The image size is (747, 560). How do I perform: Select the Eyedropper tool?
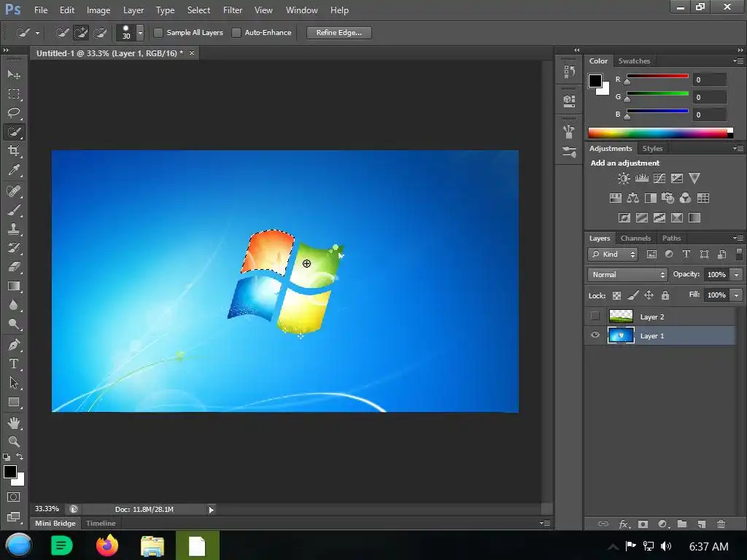tap(14, 170)
